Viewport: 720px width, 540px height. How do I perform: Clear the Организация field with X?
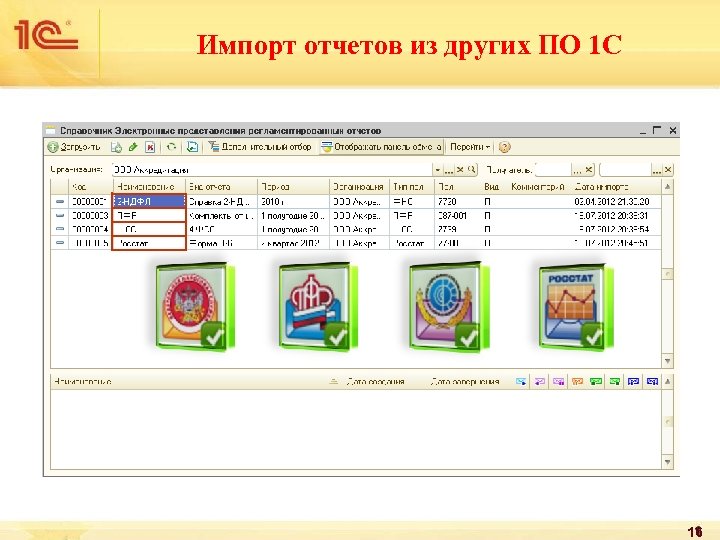coord(460,170)
